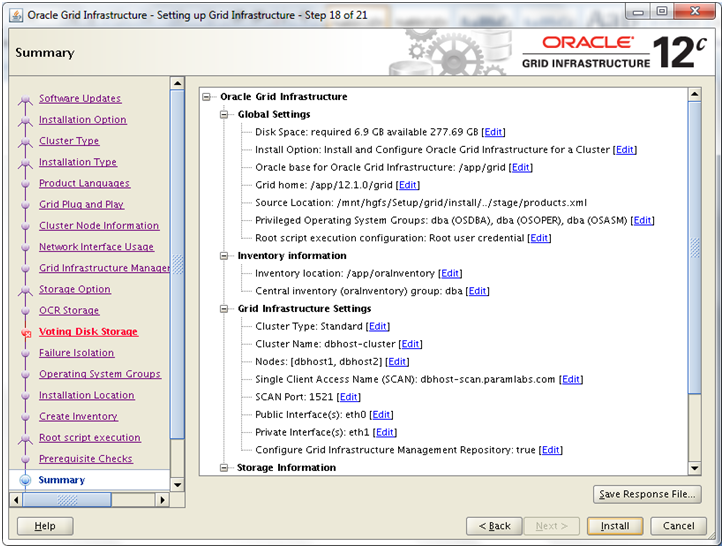The height and width of the screenshot is (548, 724).
Task: Click the summary tree's vertical scrollbar thumb
Action: coord(694,248)
